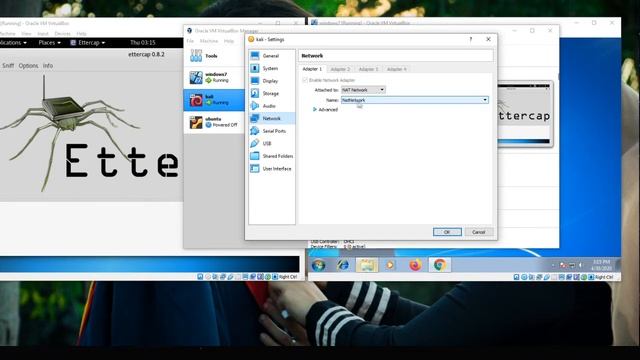Select windows7 virtual machine entry

(x=214, y=78)
